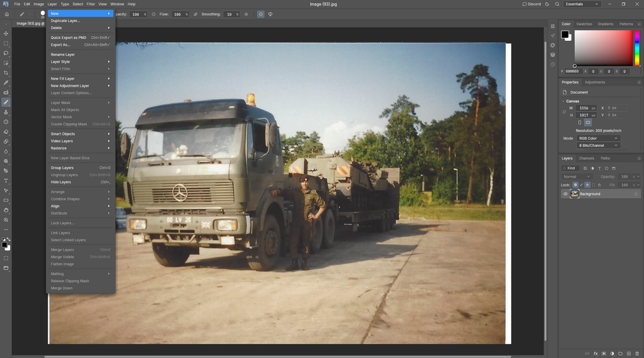The height and width of the screenshot is (358, 644).
Task: Click Quick Export as PNG
Action: click(80, 38)
